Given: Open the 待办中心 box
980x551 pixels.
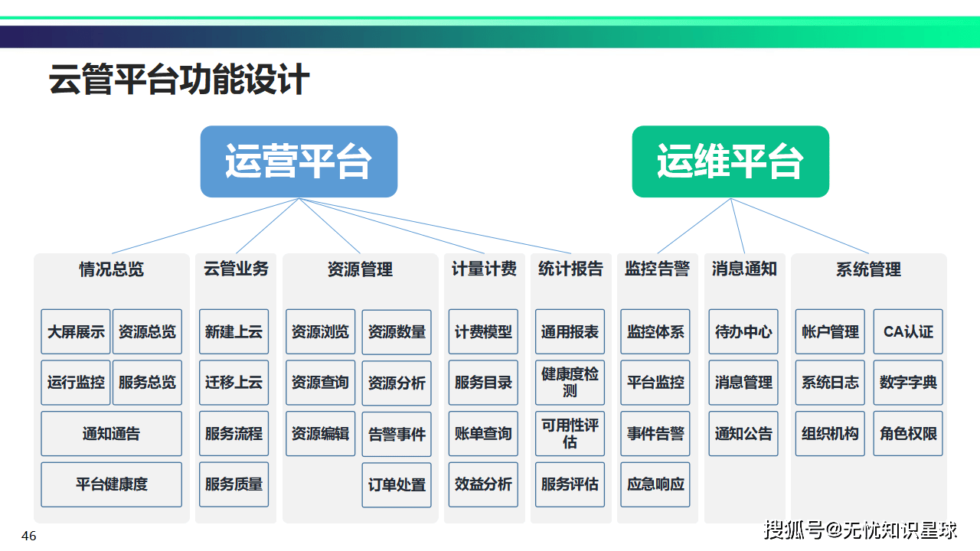Looking at the screenshot, I should click(x=743, y=331).
